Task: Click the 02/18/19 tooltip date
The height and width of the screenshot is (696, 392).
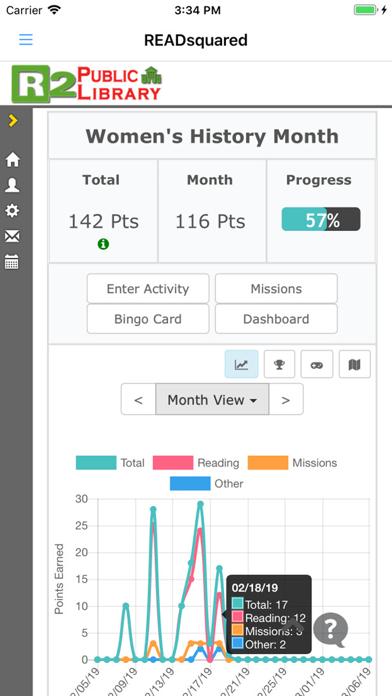Action: [x=255, y=588]
